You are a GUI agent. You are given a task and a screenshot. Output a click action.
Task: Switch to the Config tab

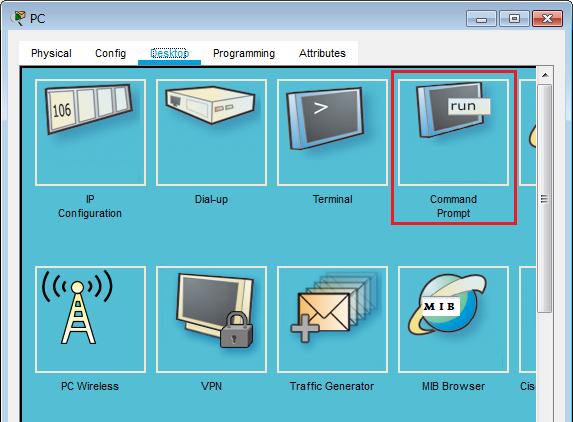[x=110, y=53]
